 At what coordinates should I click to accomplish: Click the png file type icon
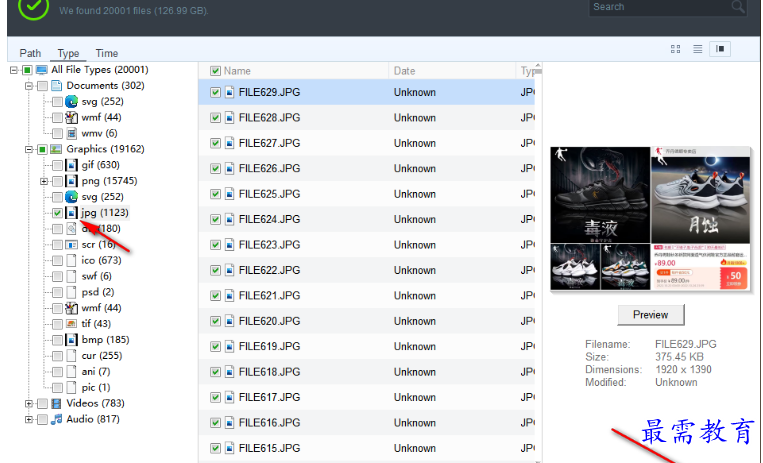[72, 181]
